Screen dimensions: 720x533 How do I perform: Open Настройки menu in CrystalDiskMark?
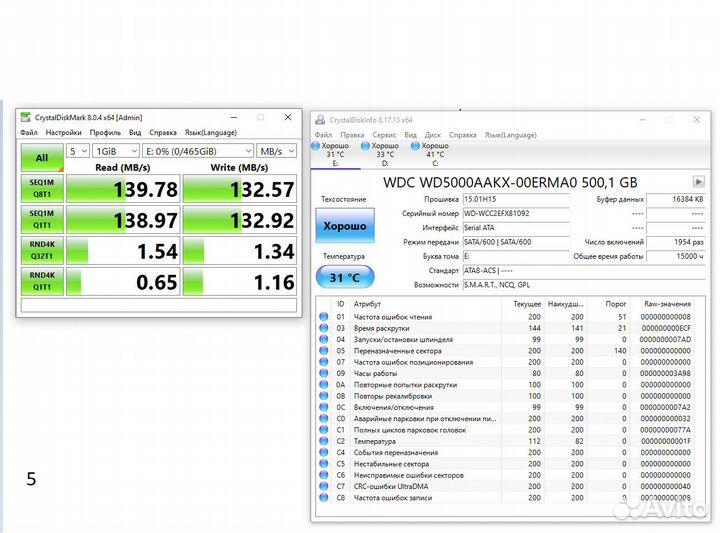pyautogui.click(x=63, y=132)
